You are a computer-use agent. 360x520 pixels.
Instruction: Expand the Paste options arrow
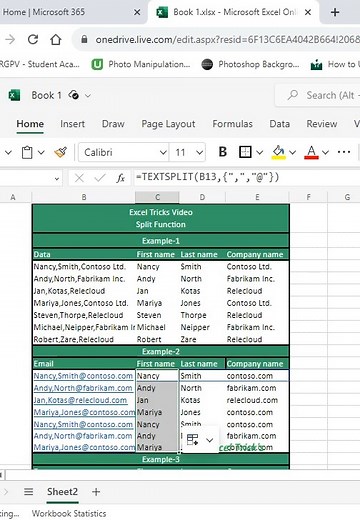(41, 152)
